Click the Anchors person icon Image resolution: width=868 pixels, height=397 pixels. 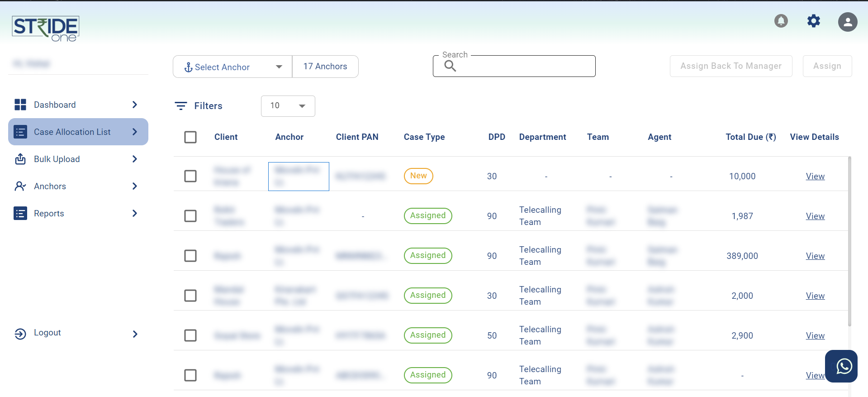(20, 186)
